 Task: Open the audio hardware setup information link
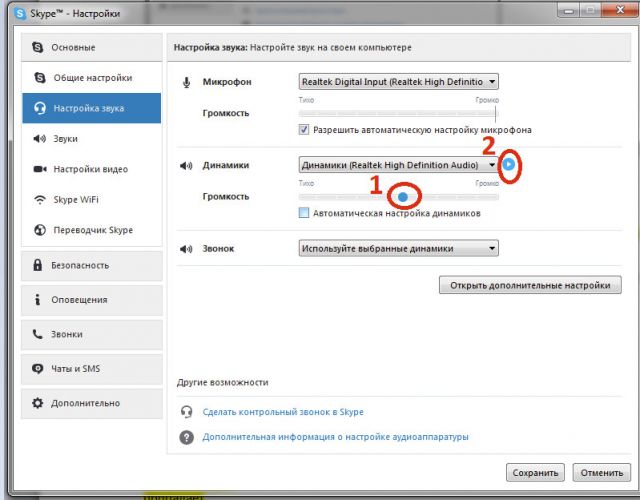click(335, 437)
